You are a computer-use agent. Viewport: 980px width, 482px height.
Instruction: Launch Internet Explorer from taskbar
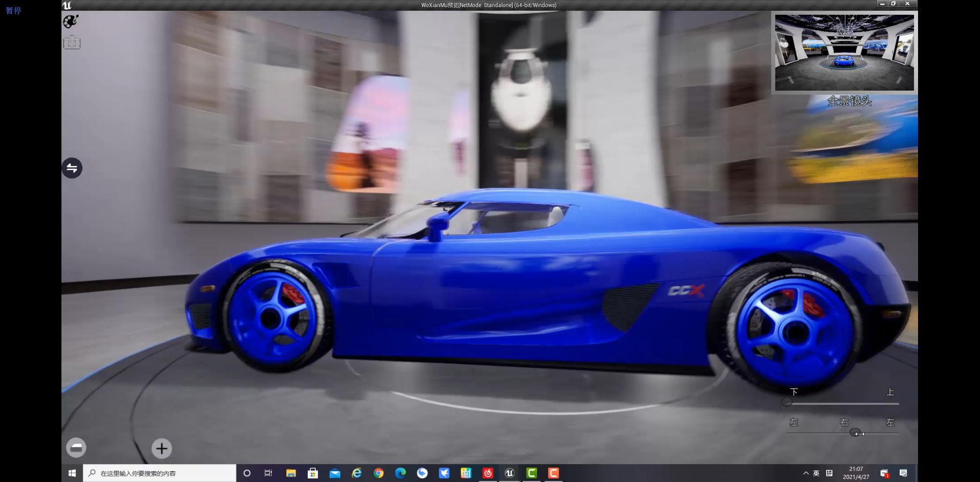pyautogui.click(x=357, y=473)
